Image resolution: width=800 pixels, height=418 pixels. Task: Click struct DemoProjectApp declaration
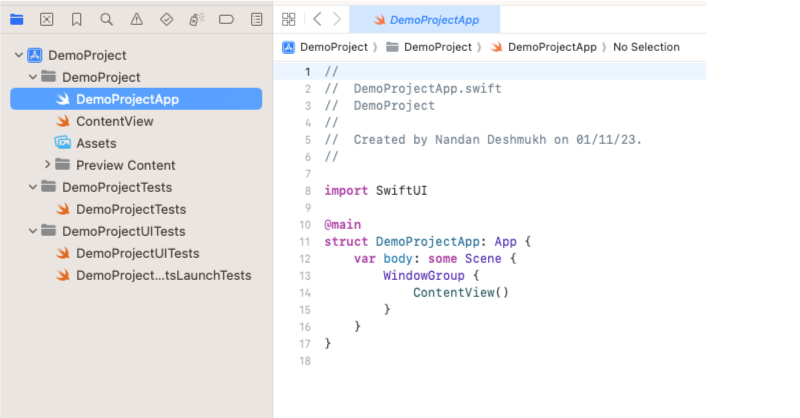(428, 241)
